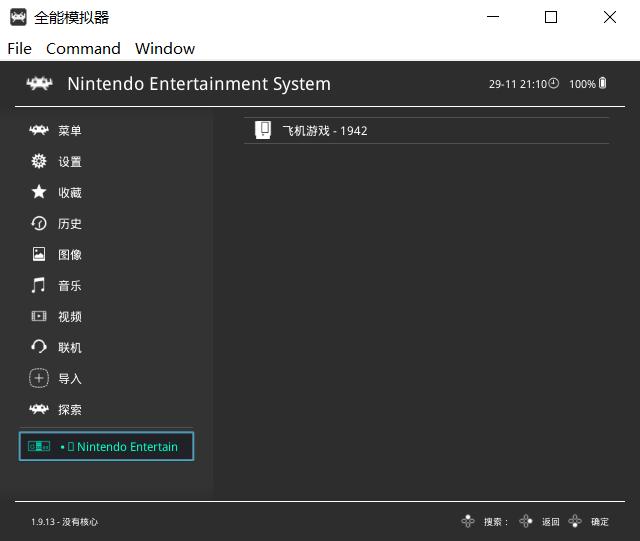Viewport: 640px width, 541px height.
Task: Click the plus icon for 导入
Action: [x=39, y=378]
